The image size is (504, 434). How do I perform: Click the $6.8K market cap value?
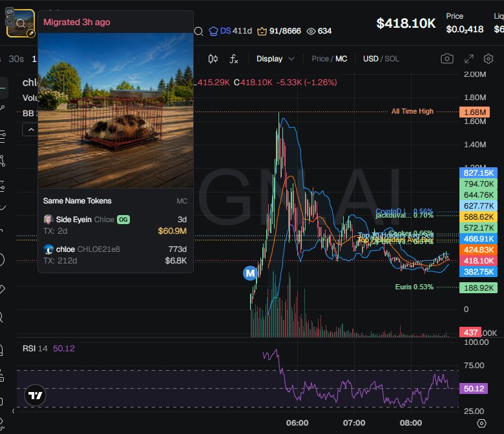click(x=176, y=260)
